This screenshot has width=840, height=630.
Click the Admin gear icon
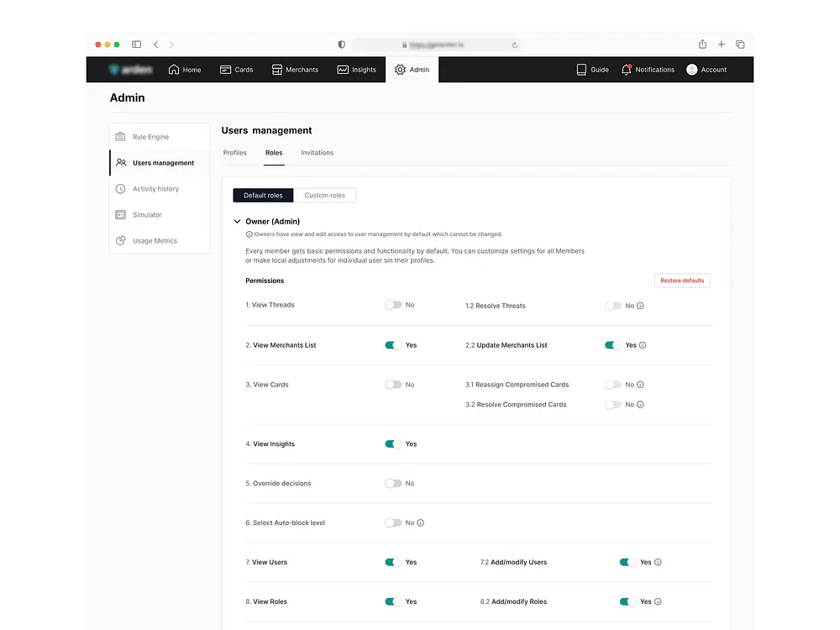tap(401, 70)
